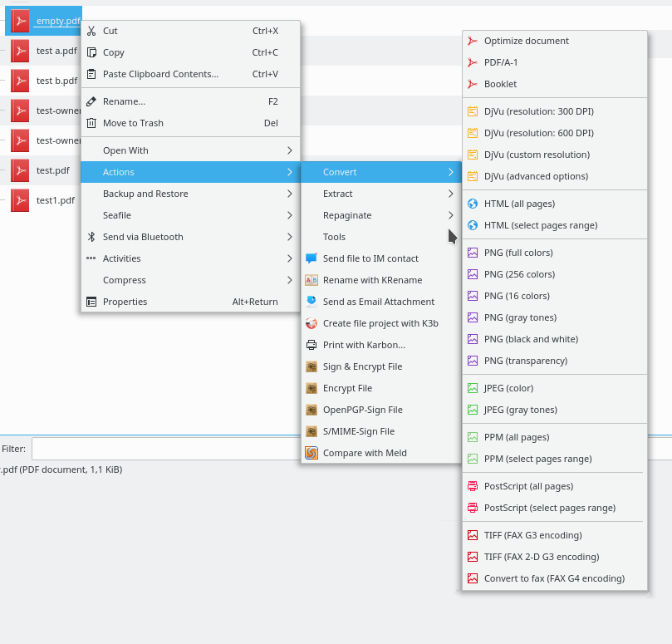Click the Paste Clipboard Contents icon
Viewport: 672px width, 644px height.
(x=91, y=74)
